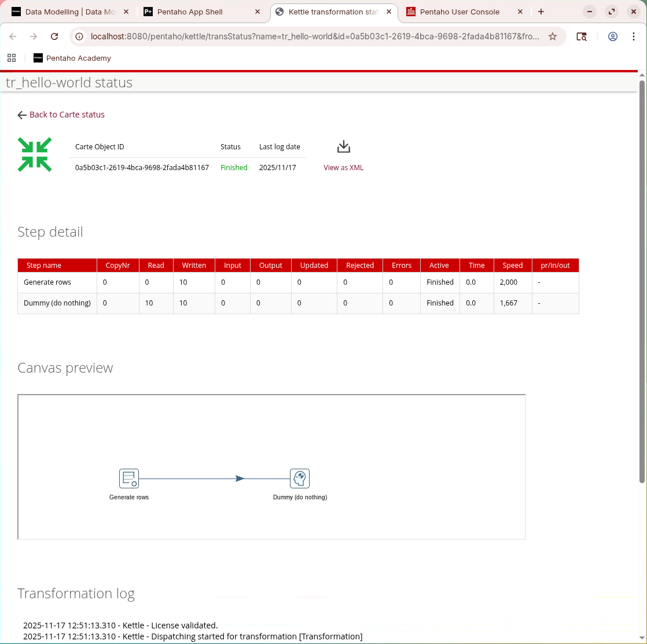The width and height of the screenshot is (647, 644).
Task: Open the Back to Carte status link
Action: tap(67, 115)
